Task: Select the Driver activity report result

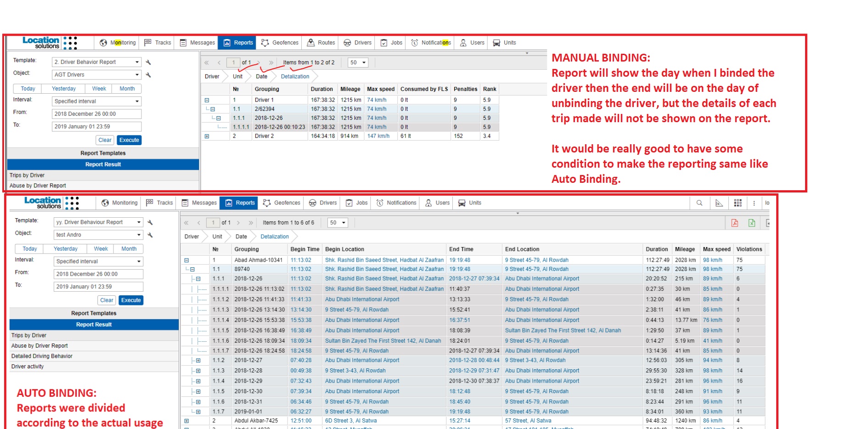Action: pyautogui.click(x=28, y=367)
